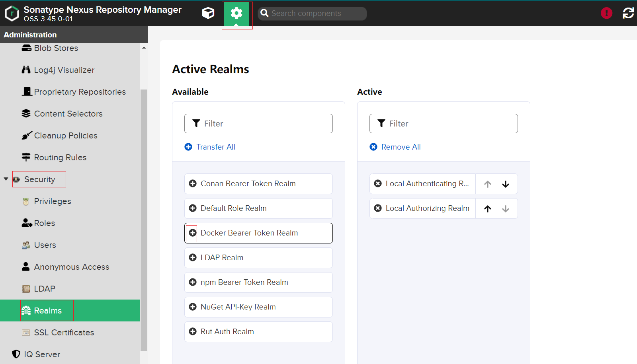Click the sidebar vertical scrollbar thumb
637x364 pixels.
(144, 220)
